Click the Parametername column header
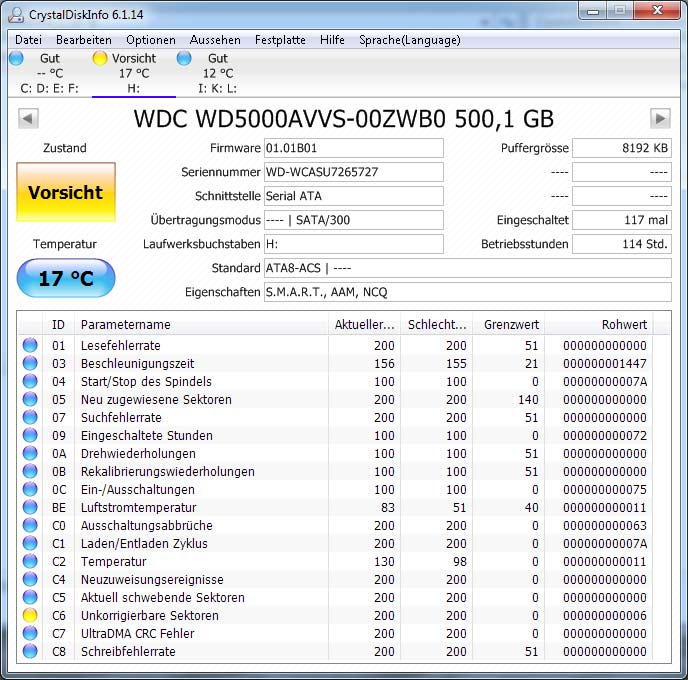 tap(201, 325)
